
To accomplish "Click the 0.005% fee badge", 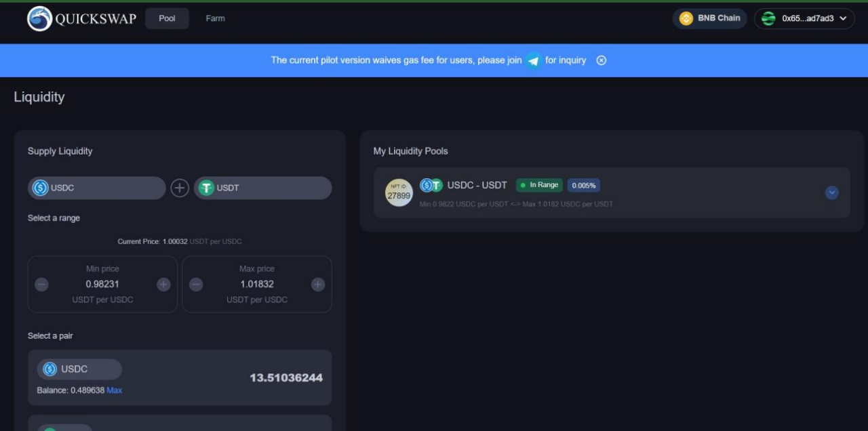I will point(584,185).
